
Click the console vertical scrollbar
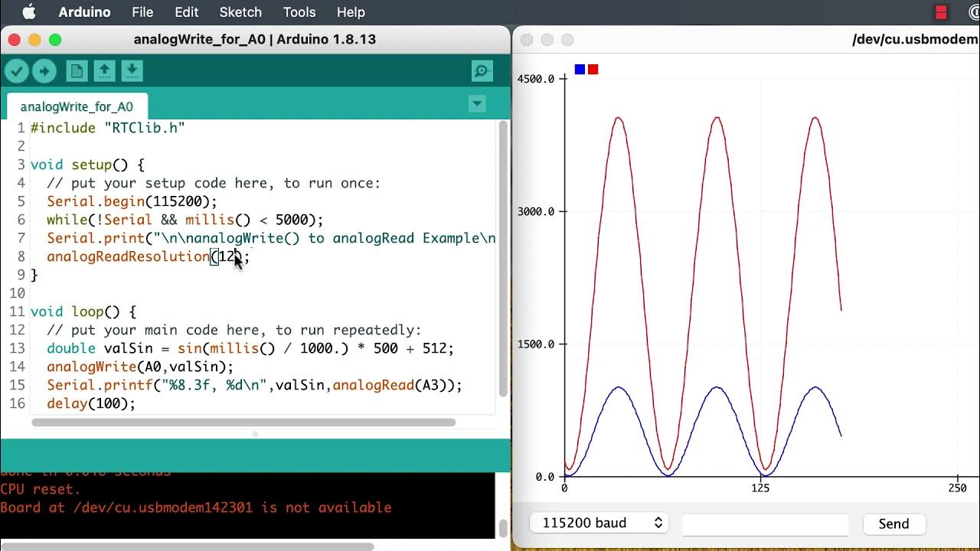click(x=503, y=528)
